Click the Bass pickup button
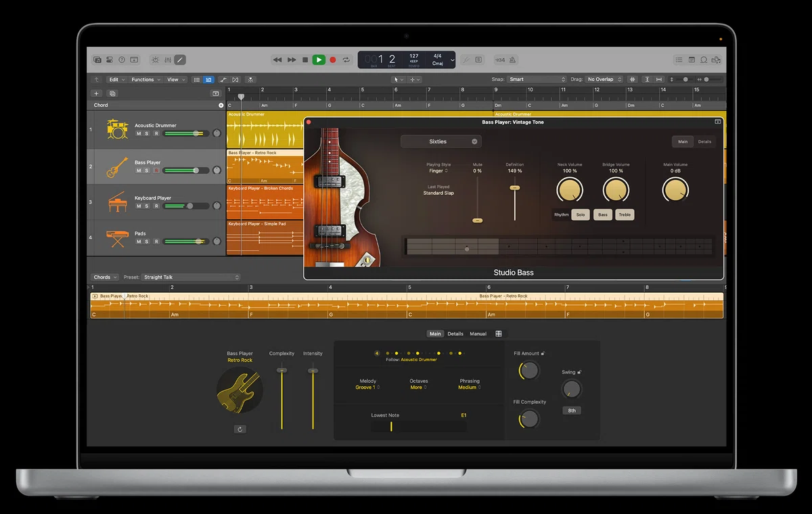The height and width of the screenshot is (514, 812). pyautogui.click(x=602, y=214)
